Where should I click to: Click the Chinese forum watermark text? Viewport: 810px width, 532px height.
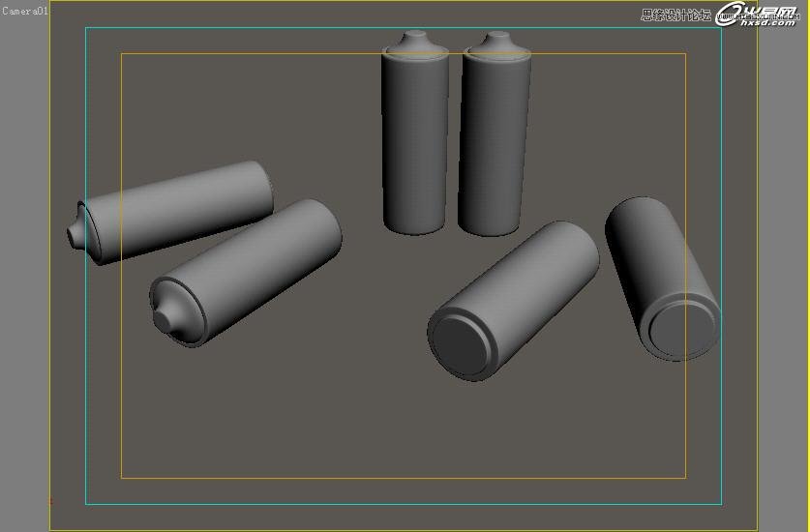675,15
